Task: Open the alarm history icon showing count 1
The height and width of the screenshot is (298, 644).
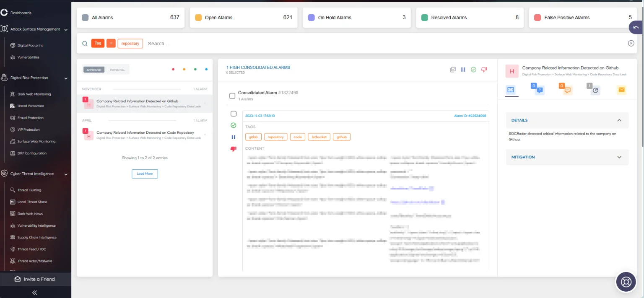Action: coord(595,90)
